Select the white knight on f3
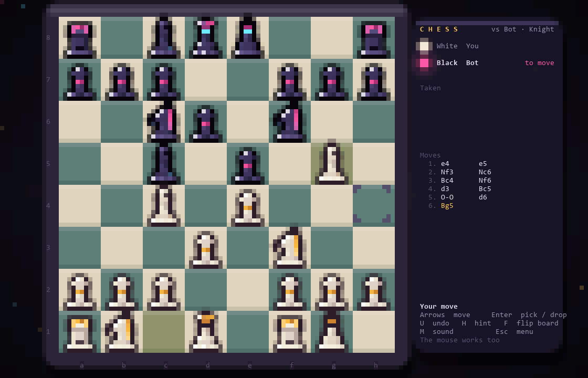This screenshot has width=588, height=378. (289, 247)
